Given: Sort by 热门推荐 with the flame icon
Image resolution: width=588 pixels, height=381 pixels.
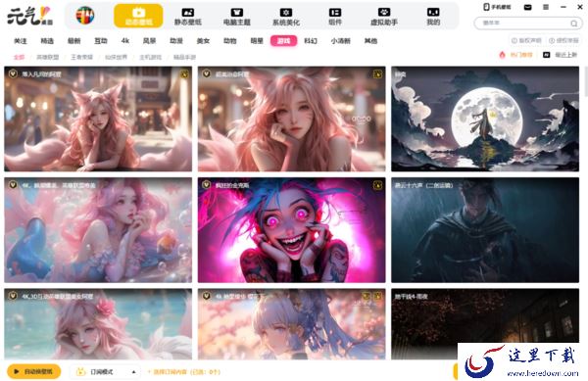Looking at the screenshot, I should coord(516,55).
